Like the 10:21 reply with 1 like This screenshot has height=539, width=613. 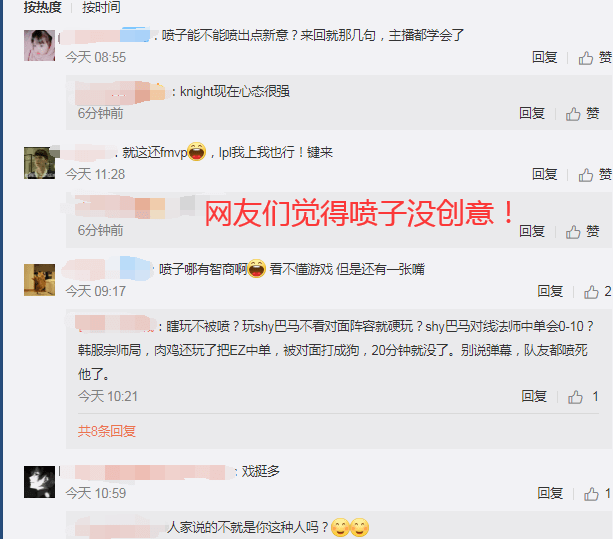click(x=583, y=397)
